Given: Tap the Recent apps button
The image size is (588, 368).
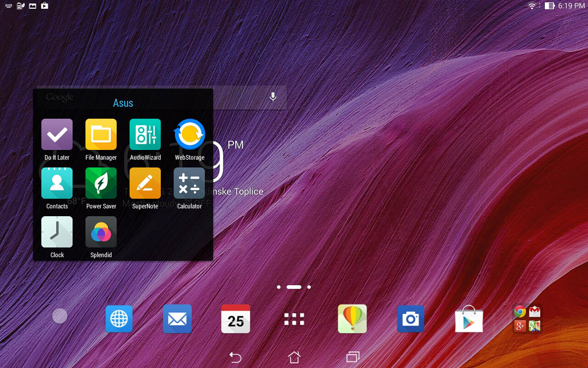Looking at the screenshot, I should [353, 357].
